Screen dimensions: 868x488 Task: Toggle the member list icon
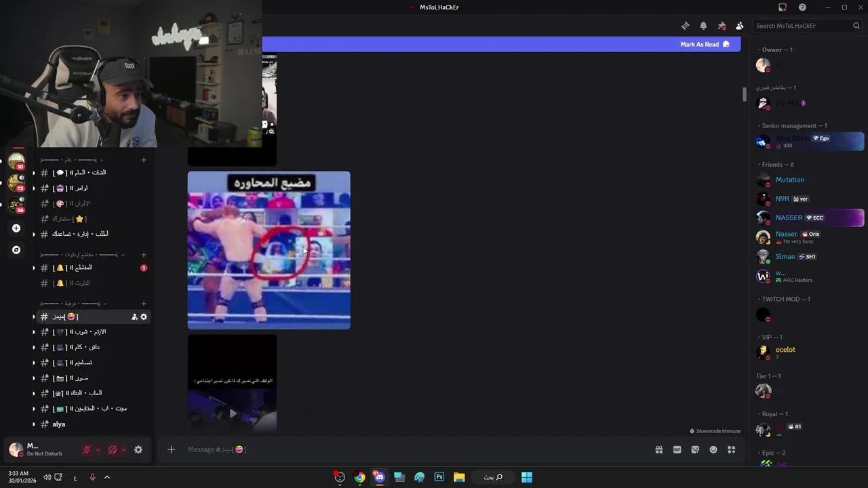click(x=739, y=26)
